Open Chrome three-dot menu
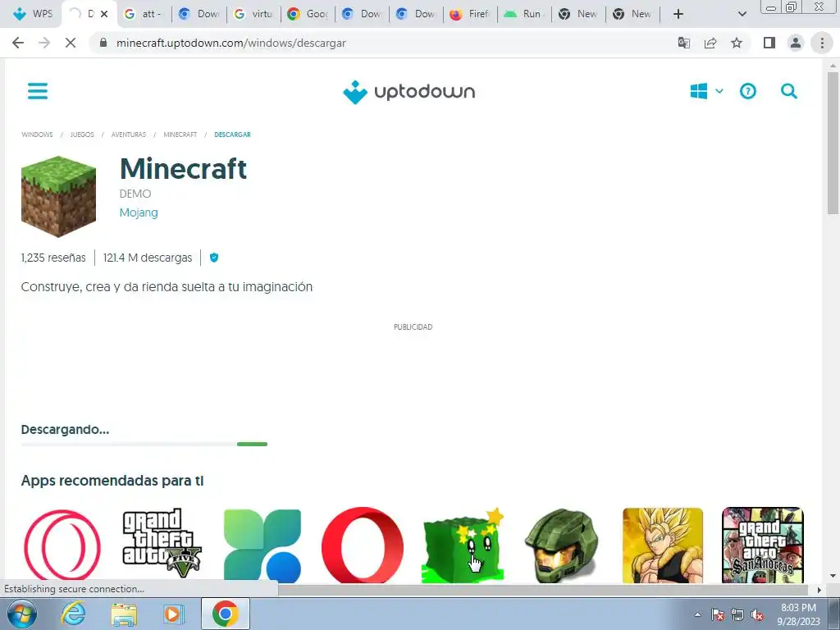The image size is (840, 630). coord(822,43)
